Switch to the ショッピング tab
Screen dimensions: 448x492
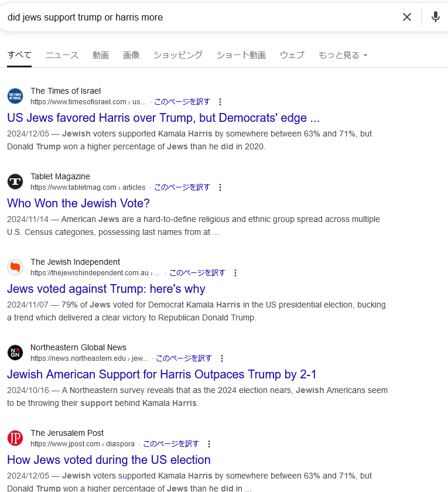click(178, 55)
